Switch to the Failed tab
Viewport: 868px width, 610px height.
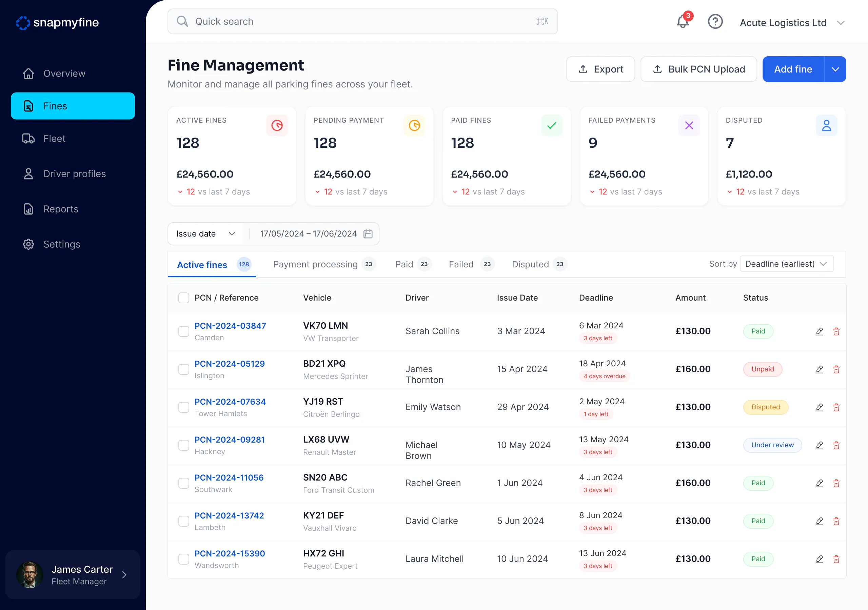click(x=471, y=264)
